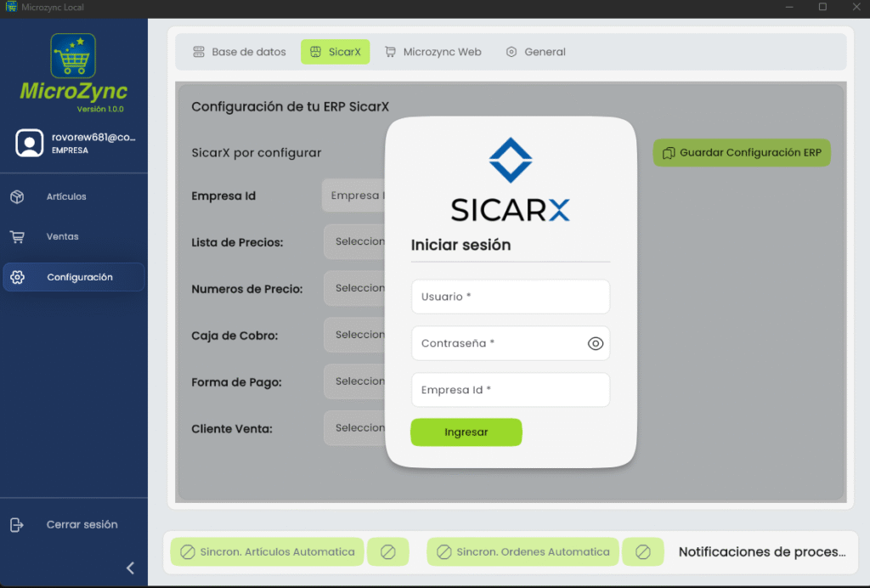Click the user profile avatar icon
This screenshot has width=870, height=588.
[30, 143]
